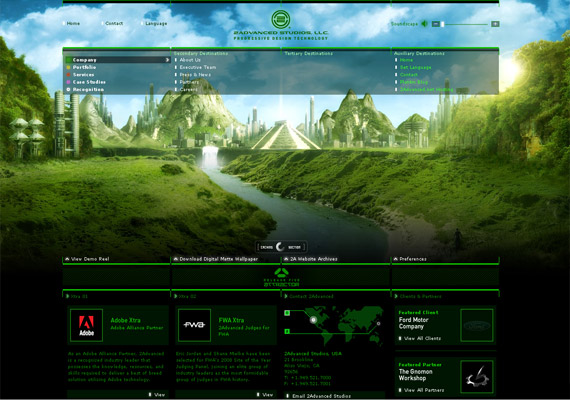Open the FWA Xtra title link
This screenshot has width=570, height=400.
(x=231, y=320)
